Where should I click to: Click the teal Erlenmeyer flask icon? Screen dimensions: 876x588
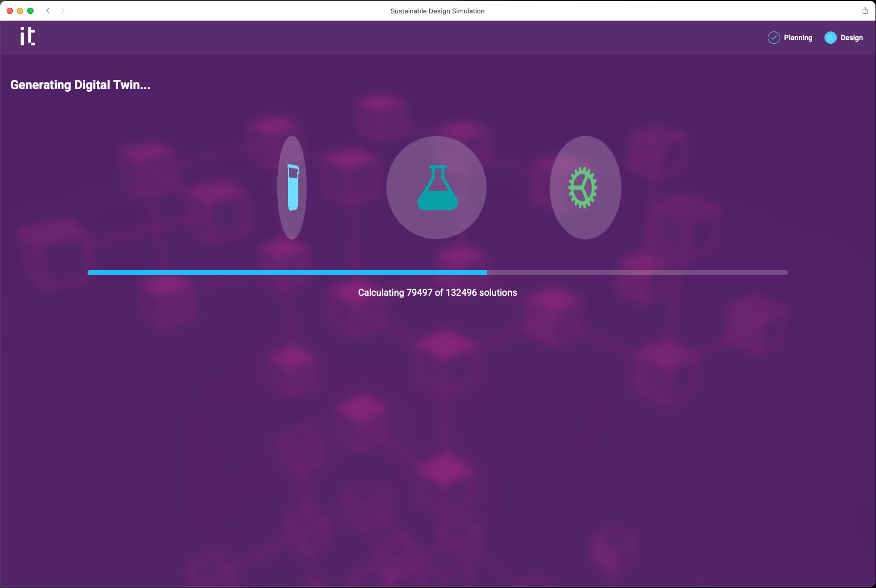(437, 188)
